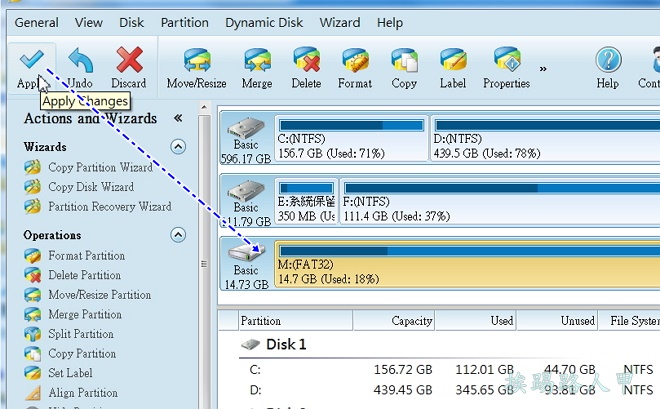
Task: Choose Delete Partition operation
Action: [x=85, y=275]
